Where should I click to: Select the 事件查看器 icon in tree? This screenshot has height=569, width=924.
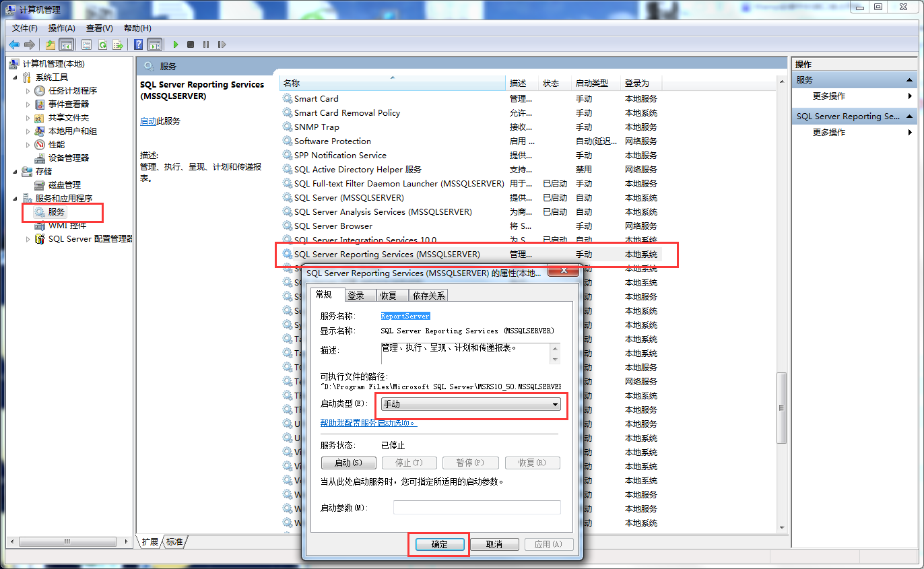click(x=40, y=104)
